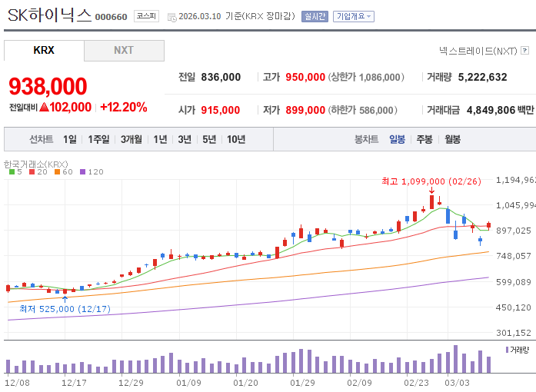Click the 저가 value 899,000
Screen dimensions: 536x392
coord(305,110)
